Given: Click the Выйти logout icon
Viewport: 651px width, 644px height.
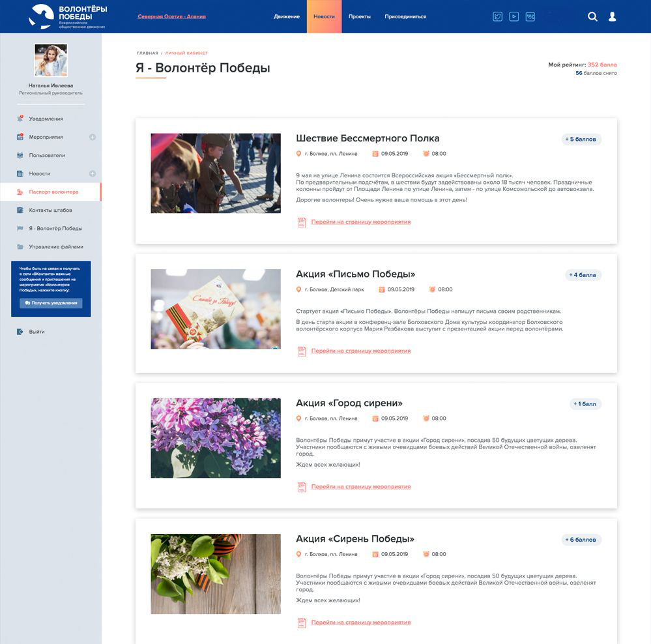Looking at the screenshot, I should [x=20, y=332].
